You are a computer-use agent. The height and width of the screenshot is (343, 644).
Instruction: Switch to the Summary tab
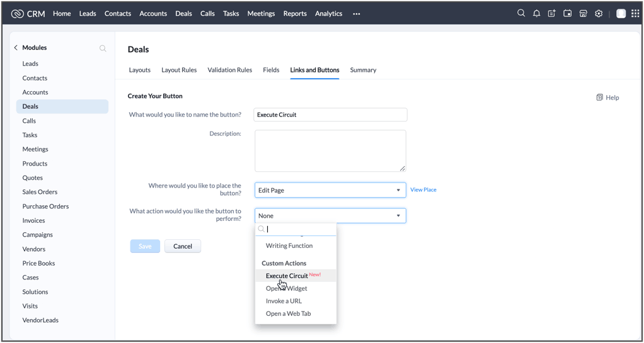363,70
